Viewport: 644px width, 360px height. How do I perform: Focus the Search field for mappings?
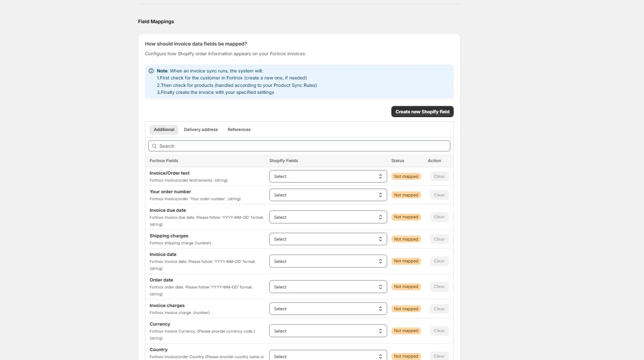[x=299, y=146]
